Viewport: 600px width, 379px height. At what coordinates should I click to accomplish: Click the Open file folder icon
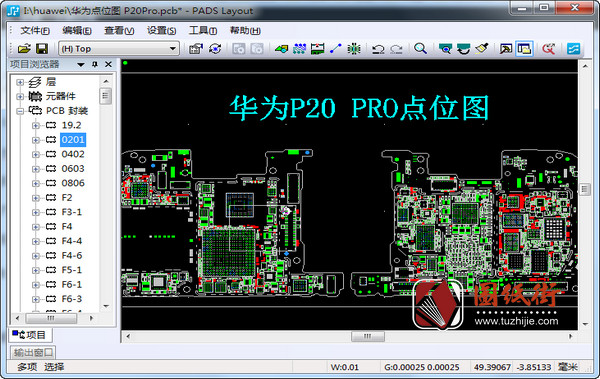(x=24, y=49)
